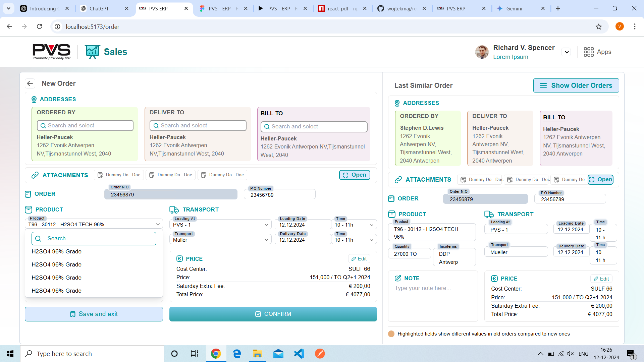The image size is (644, 362).
Task: Click Save and exit button
Action: click(94, 314)
